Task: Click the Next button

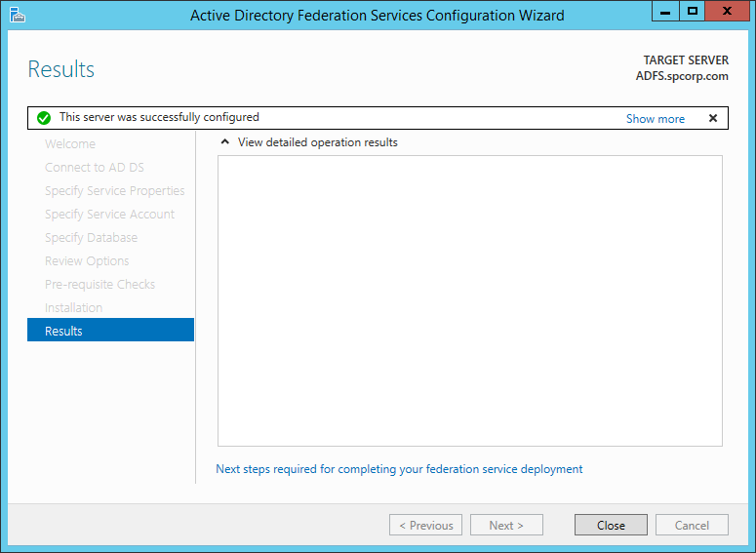Action: tap(506, 525)
